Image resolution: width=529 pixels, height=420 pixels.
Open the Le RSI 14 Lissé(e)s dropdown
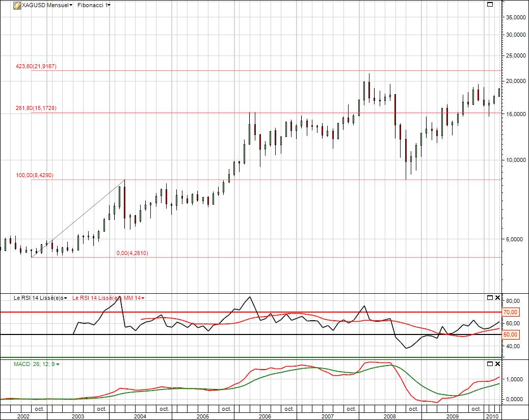[66, 298]
